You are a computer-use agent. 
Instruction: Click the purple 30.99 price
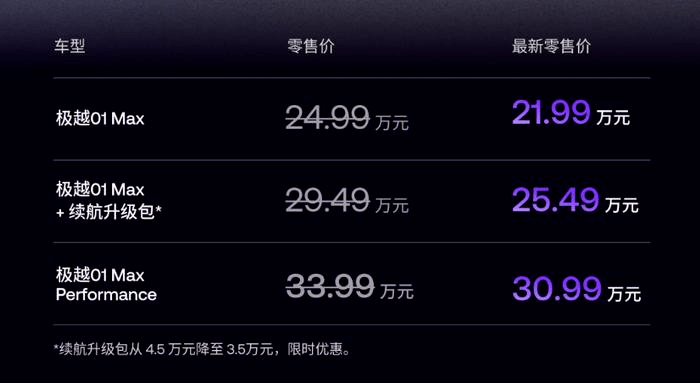point(557,288)
